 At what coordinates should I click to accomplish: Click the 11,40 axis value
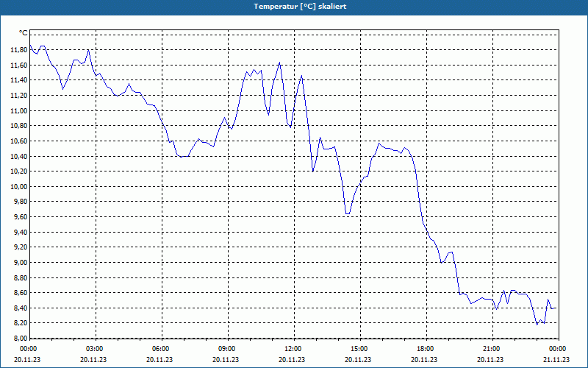click(x=20, y=80)
